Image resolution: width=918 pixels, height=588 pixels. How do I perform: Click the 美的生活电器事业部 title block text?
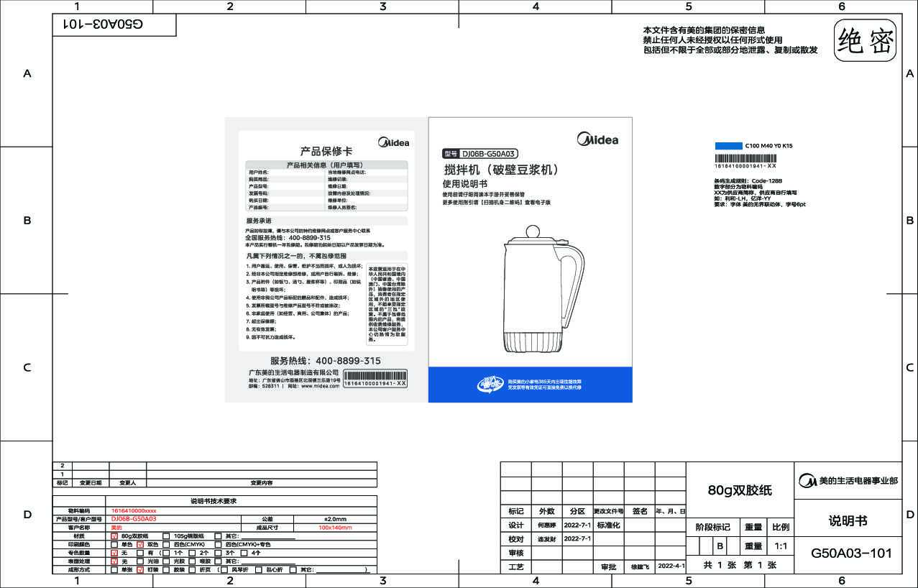coord(858,481)
